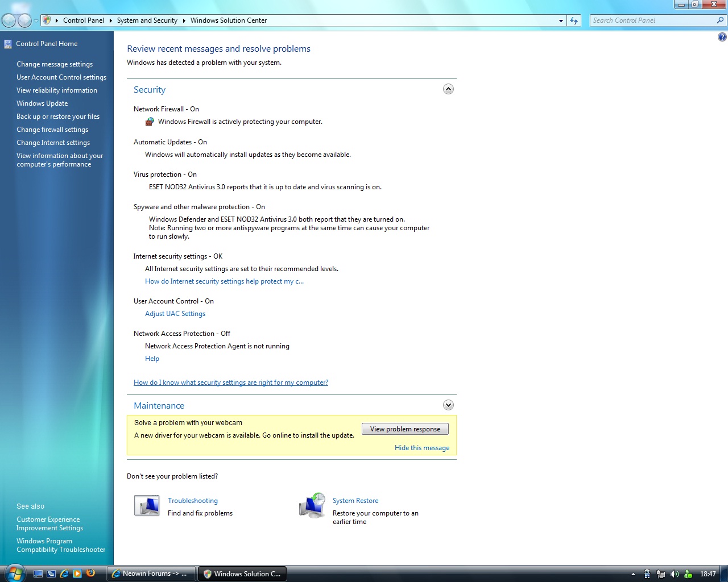Open Change firewall settings

pos(52,129)
